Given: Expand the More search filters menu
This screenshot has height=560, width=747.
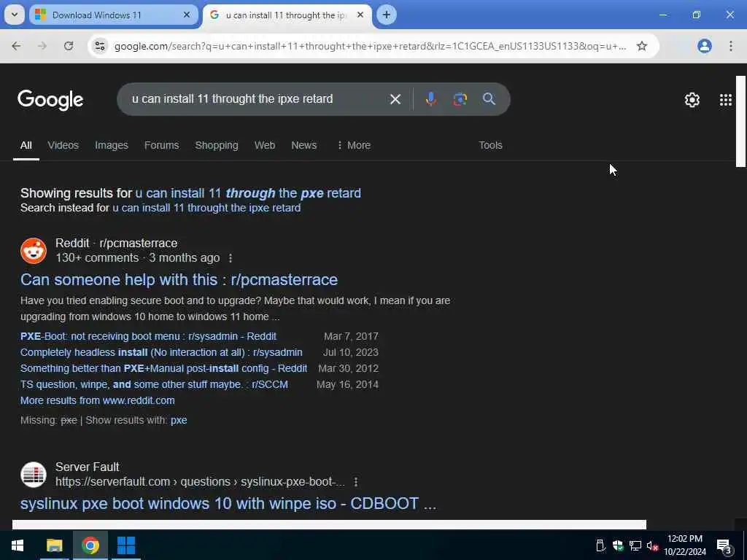Looking at the screenshot, I should 354,145.
